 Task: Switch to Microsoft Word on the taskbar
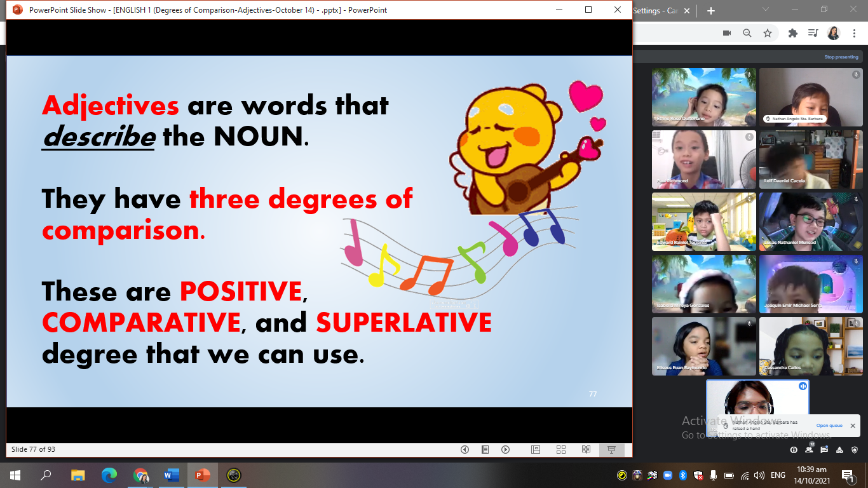tap(172, 475)
